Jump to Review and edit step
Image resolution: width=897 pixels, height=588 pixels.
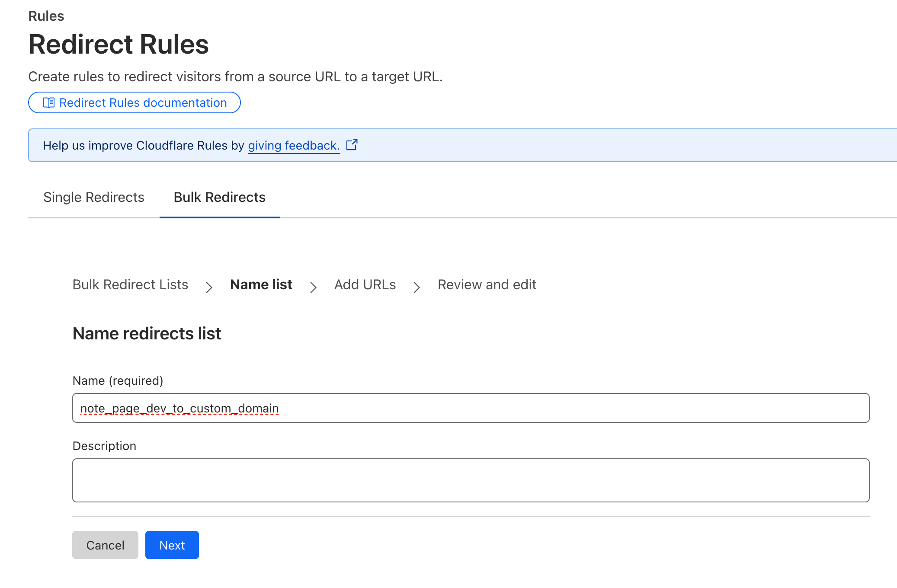(x=487, y=284)
